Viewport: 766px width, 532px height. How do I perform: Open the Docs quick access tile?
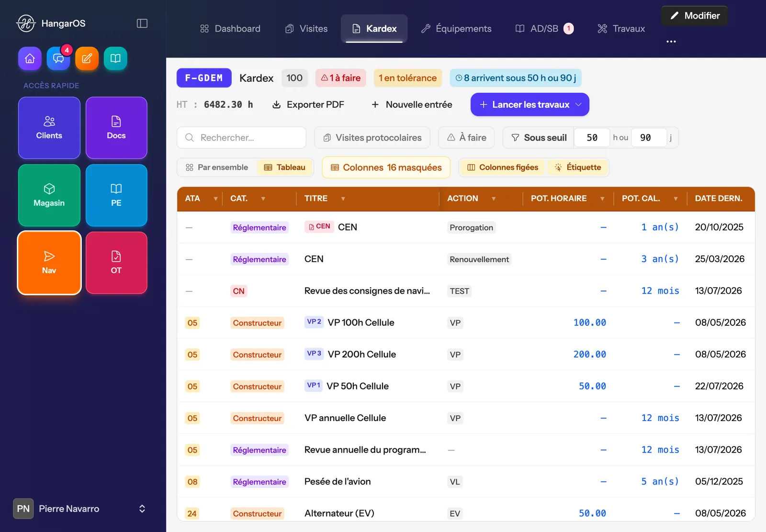(x=116, y=128)
